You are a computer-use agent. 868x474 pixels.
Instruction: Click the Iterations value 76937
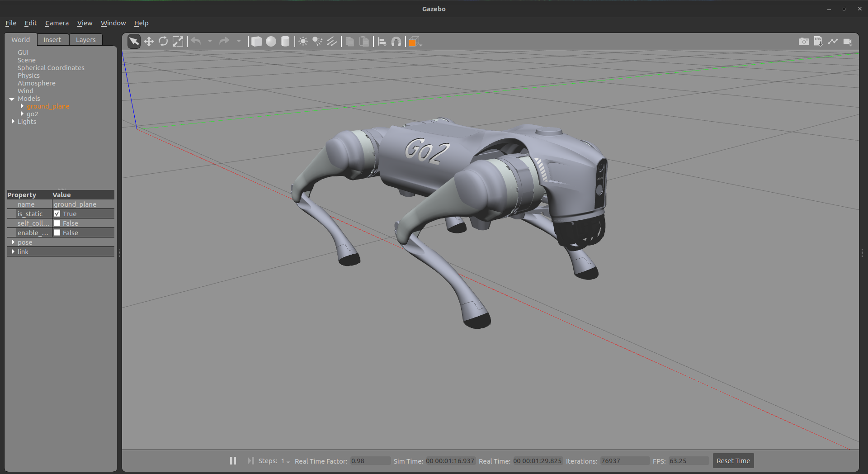click(x=625, y=461)
